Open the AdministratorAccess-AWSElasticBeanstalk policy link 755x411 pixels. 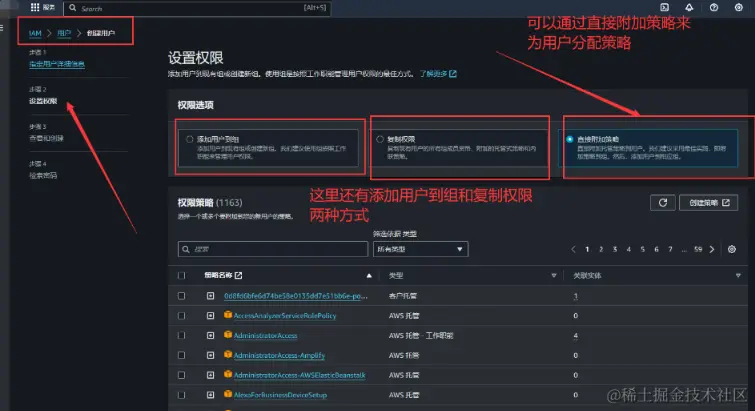click(299, 375)
